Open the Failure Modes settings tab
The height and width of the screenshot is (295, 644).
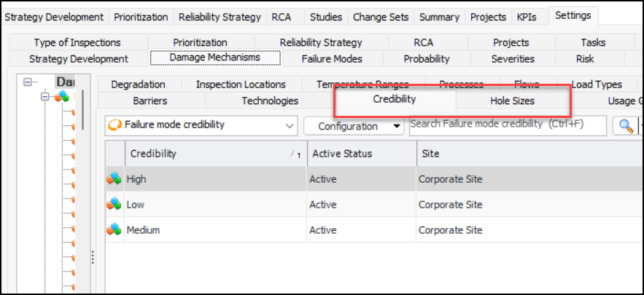pyautogui.click(x=332, y=58)
